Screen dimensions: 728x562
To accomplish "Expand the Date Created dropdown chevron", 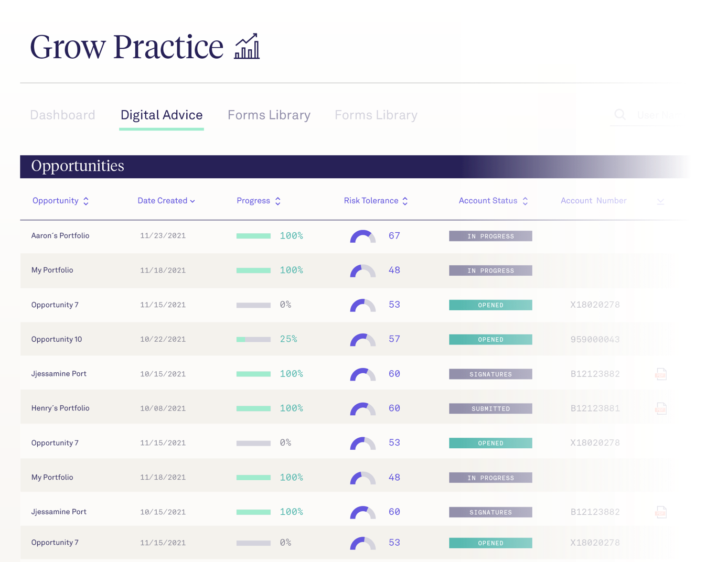I will point(192,201).
